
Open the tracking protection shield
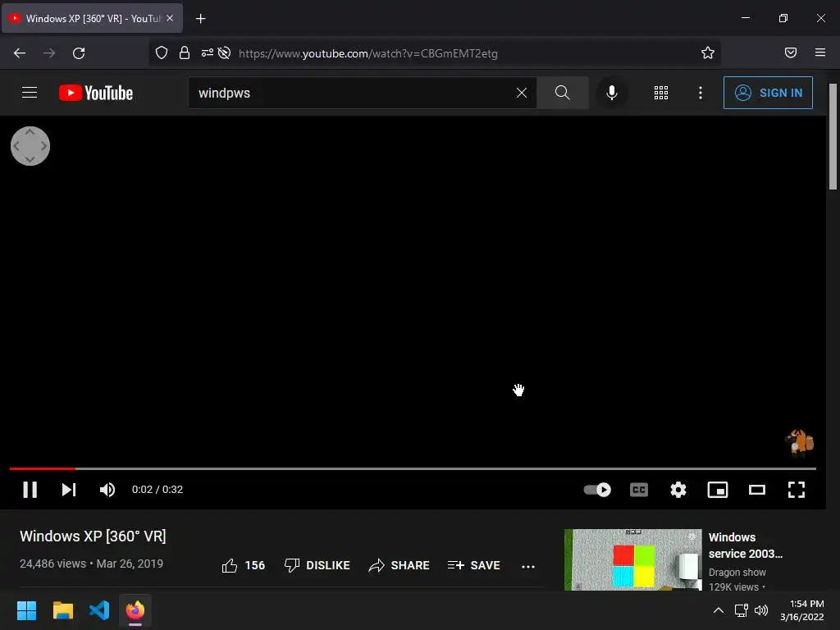162,52
